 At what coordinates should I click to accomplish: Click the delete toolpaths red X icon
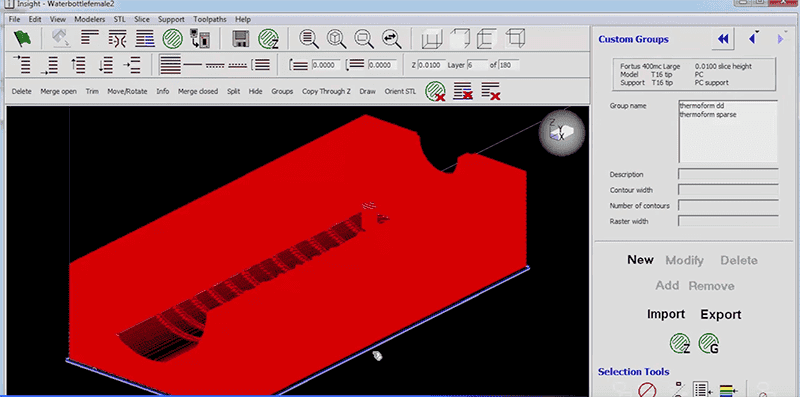point(435,91)
